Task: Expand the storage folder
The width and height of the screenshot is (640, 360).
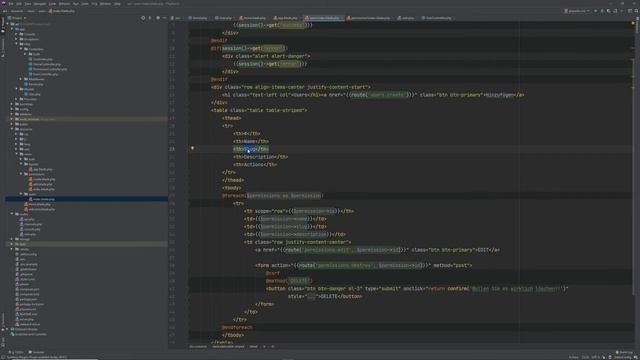Action: (12, 239)
